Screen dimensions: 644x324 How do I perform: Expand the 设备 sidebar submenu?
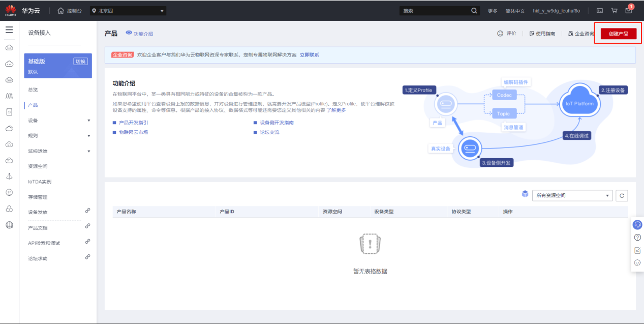click(89, 121)
